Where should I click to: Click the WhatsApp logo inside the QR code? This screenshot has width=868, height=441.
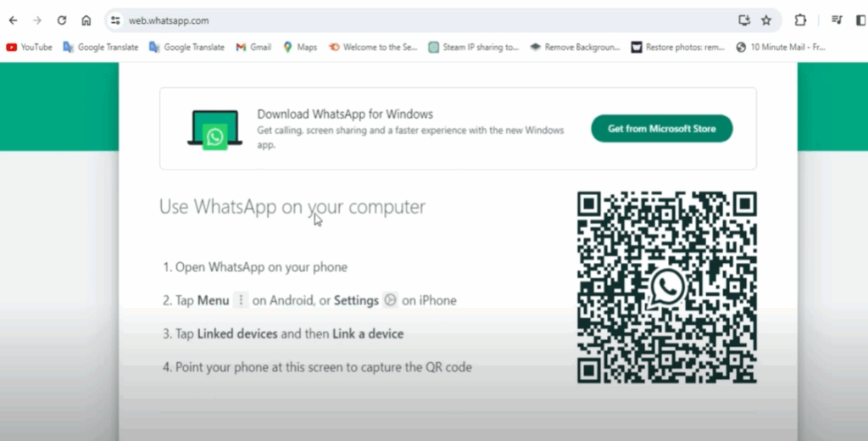[667, 287]
